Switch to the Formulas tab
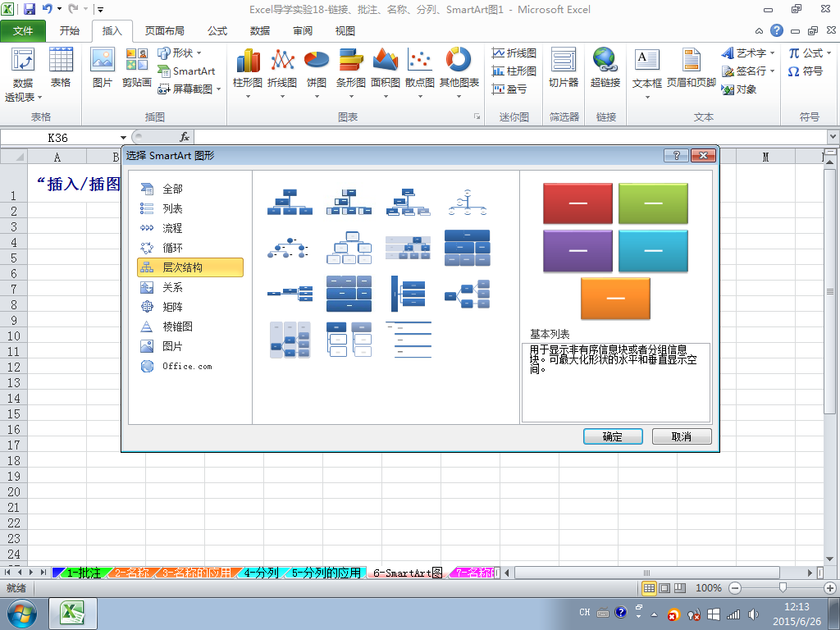The width and height of the screenshot is (840, 630). [x=217, y=31]
